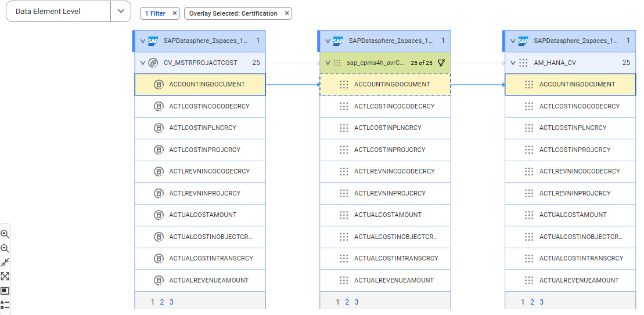Select ACTLCOSTINPROJCRCY in CV_MSTRPROJACTCOST
Image resolution: width=644 pixels, height=315 pixels.
[x=200, y=150]
